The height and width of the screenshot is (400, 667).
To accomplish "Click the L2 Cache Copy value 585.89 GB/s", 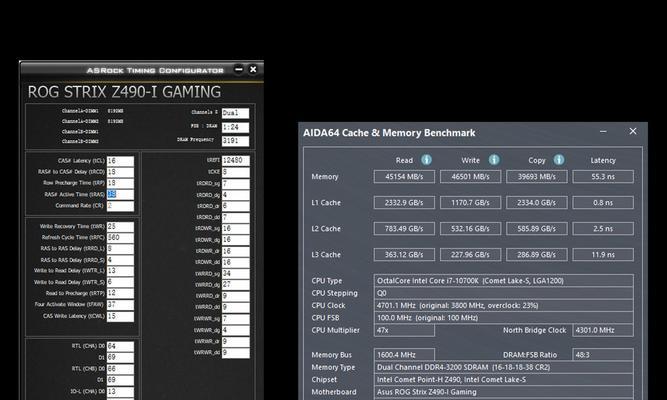I will 537,229.
